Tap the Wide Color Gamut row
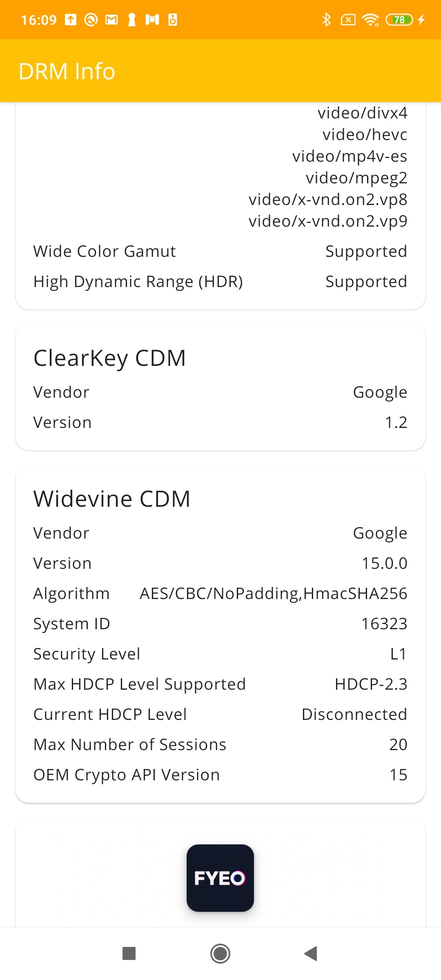The width and height of the screenshot is (441, 980). pyautogui.click(x=220, y=251)
